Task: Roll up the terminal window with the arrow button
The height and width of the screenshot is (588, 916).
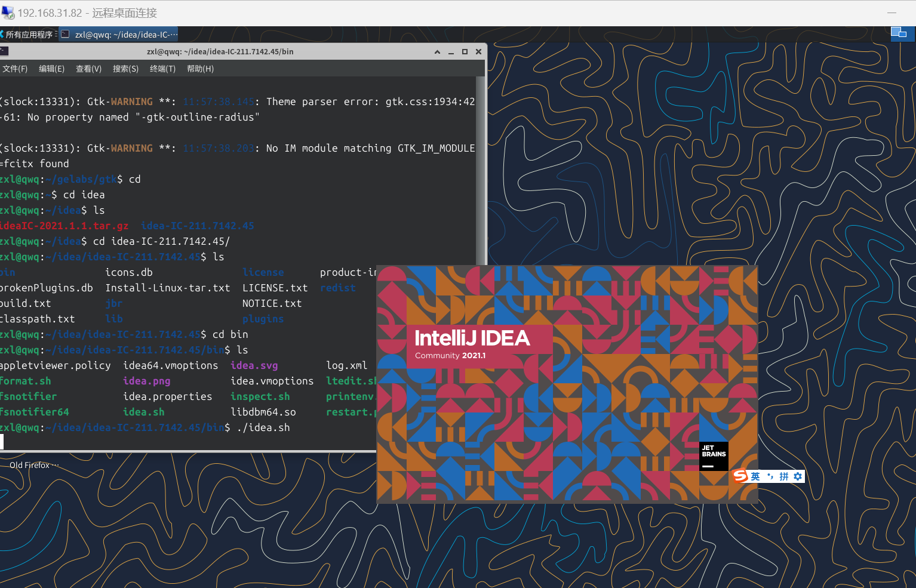Action: 437,52
